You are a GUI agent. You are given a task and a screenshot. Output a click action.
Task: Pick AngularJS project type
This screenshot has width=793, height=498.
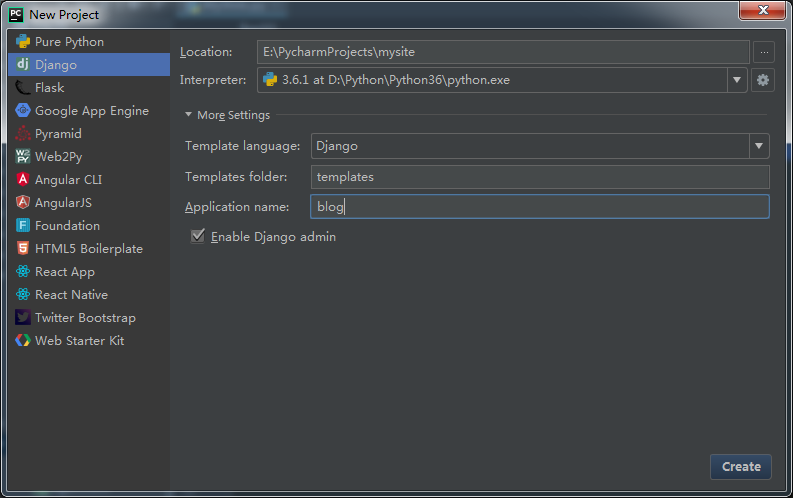click(x=89, y=202)
